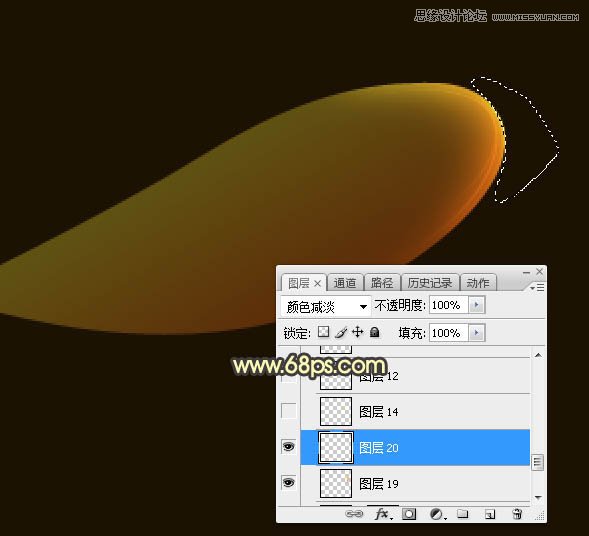Create a new layer

click(x=490, y=514)
